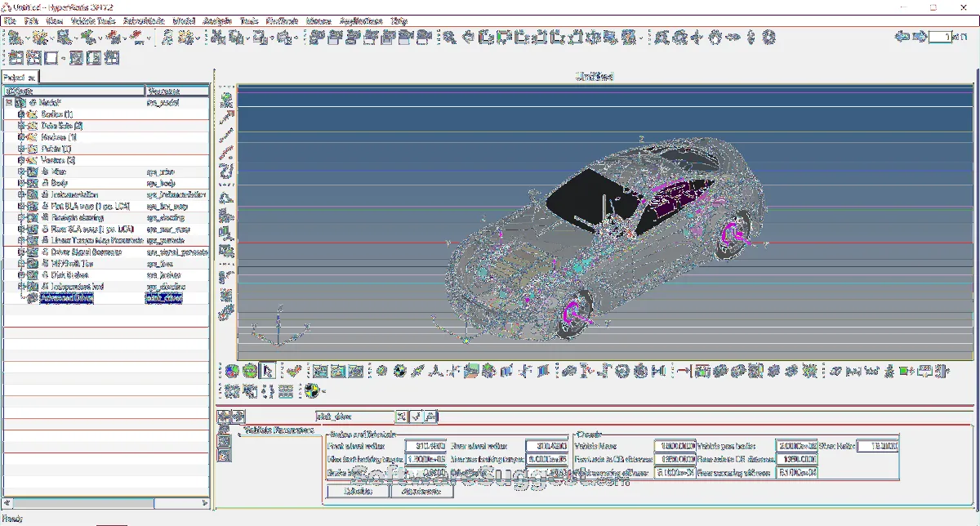Viewport: 980px width, 526px height.
Task: Open the page layout dropdown with the white square
Action: click(x=51, y=58)
